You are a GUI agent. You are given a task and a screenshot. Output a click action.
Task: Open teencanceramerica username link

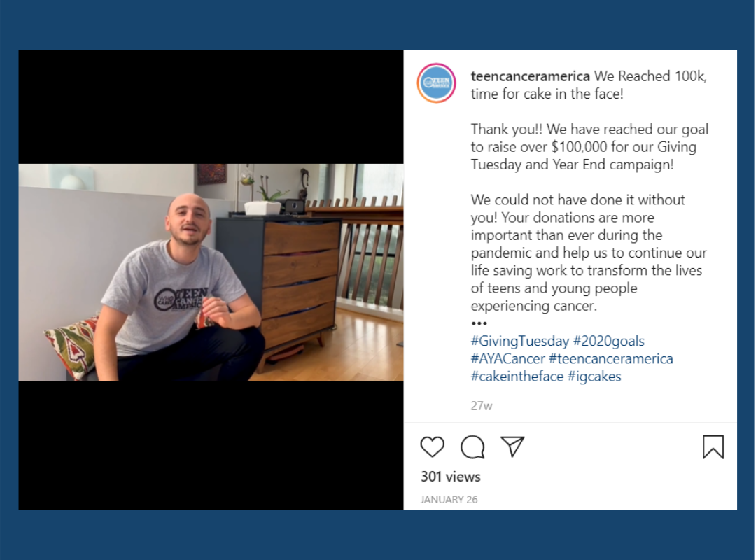(530, 76)
